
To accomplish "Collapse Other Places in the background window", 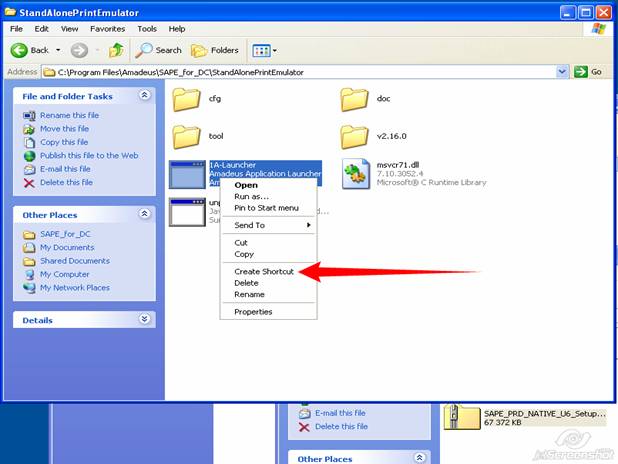I will tap(419, 457).
